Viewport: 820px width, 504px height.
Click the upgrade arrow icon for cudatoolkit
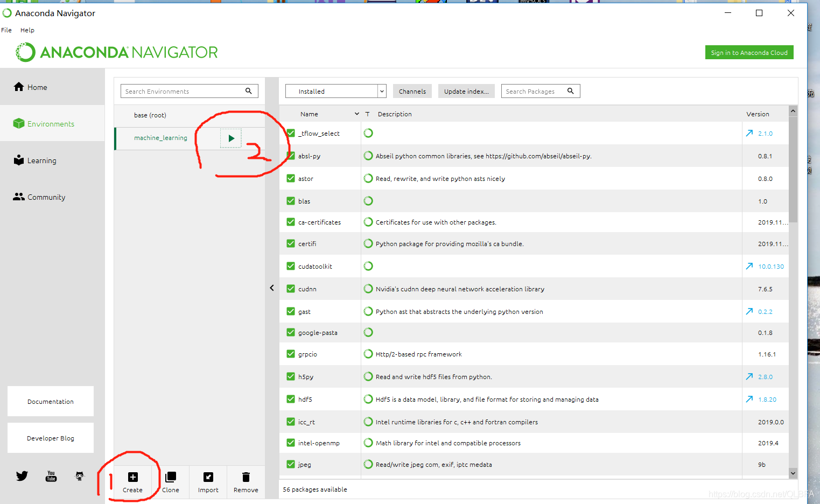[749, 266]
